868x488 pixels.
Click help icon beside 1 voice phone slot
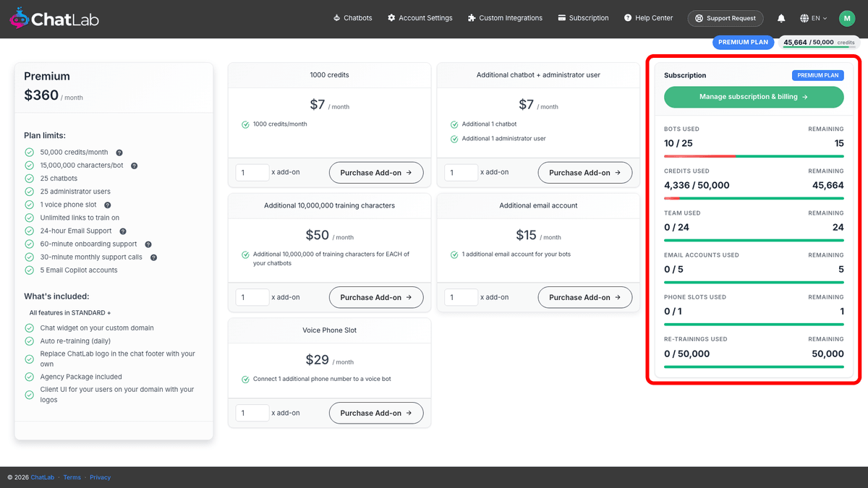pyautogui.click(x=108, y=205)
